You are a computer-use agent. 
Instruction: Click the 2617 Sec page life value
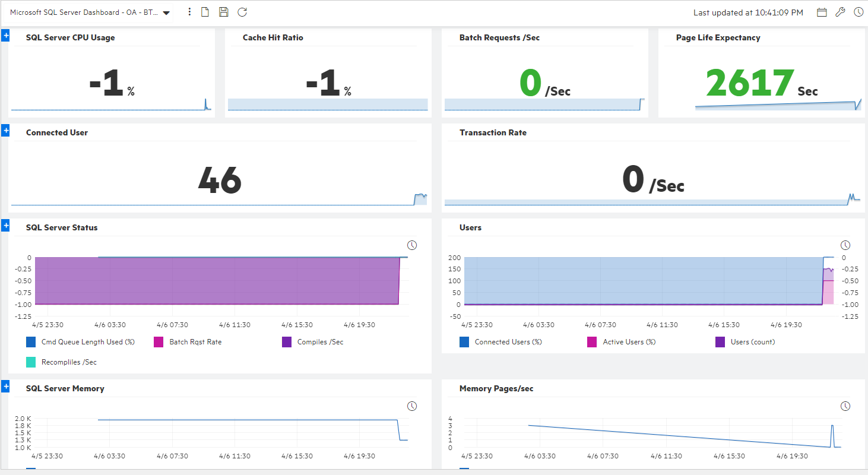762,83
